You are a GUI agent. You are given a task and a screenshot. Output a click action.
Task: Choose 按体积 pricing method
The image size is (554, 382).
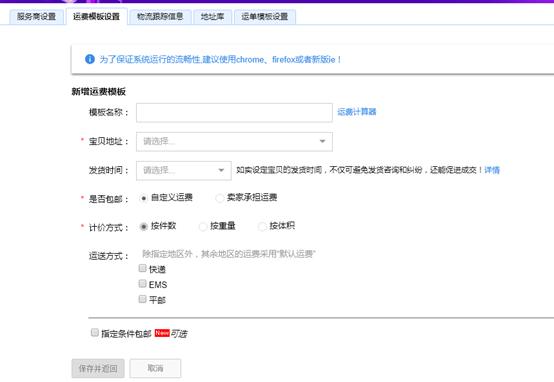[262, 227]
